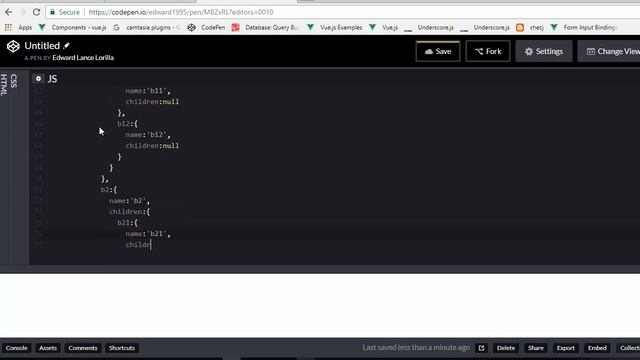Viewport: 640px width, 360px height.
Task: Switch to the CSS editor tab
Action: click(14, 81)
